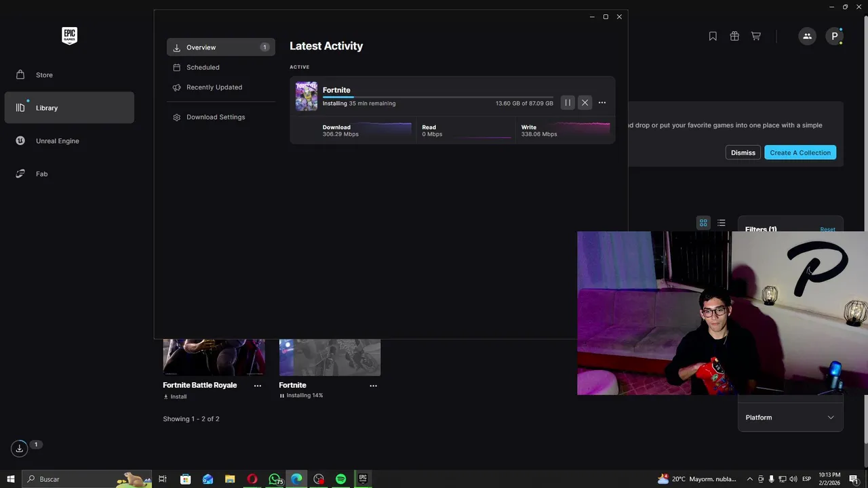Image resolution: width=868 pixels, height=488 pixels.
Task: Click the Recently Updated megaphone icon
Action: (x=177, y=87)
